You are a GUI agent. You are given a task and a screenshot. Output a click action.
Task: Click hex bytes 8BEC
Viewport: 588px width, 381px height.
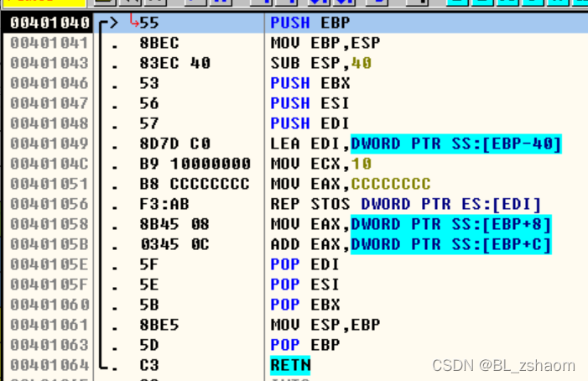(x=159, y=43)
